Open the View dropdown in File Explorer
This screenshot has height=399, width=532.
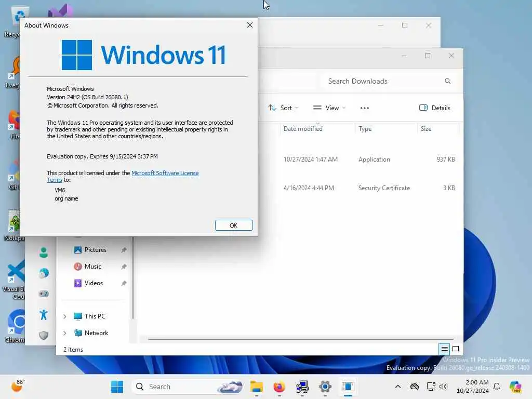pyautogui.click(x=329, y=108)
